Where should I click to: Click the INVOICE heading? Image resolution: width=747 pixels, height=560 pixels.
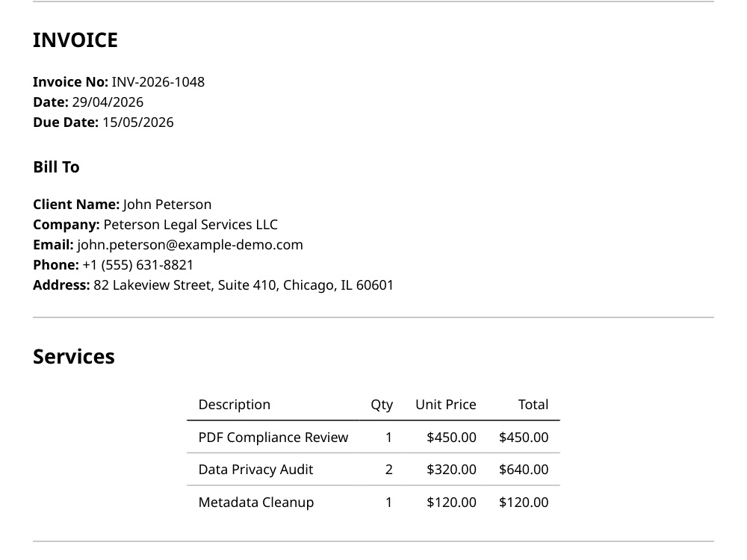click(75, 40)
